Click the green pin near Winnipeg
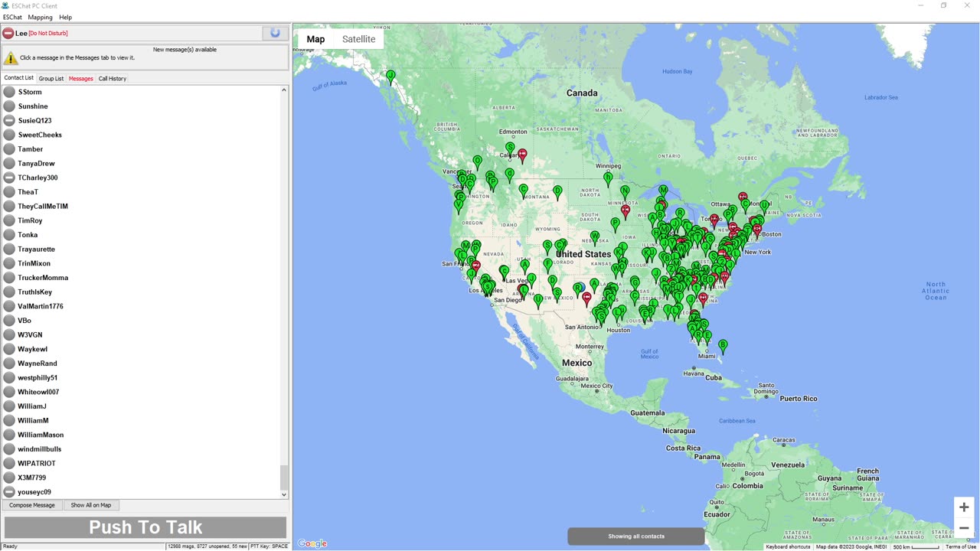 coord(608,179)
